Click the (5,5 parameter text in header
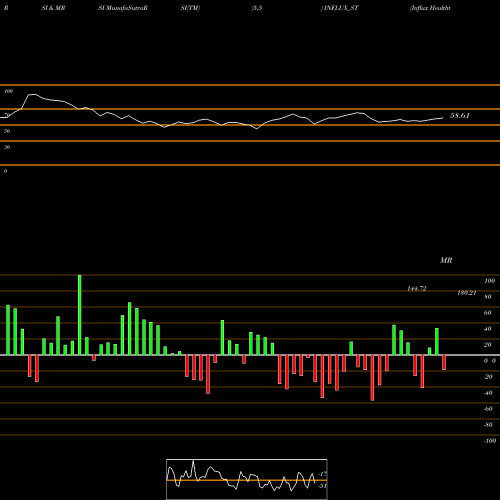 [x=257, y=8]
